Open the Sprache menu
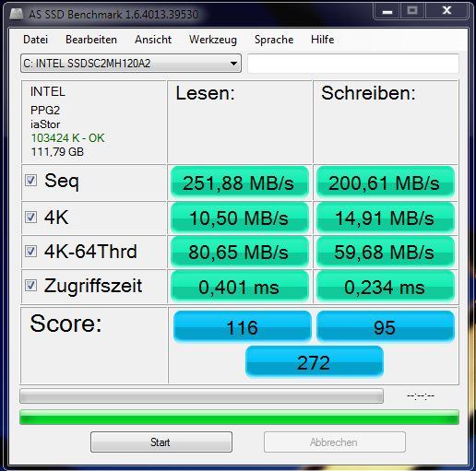 point(274,40)
